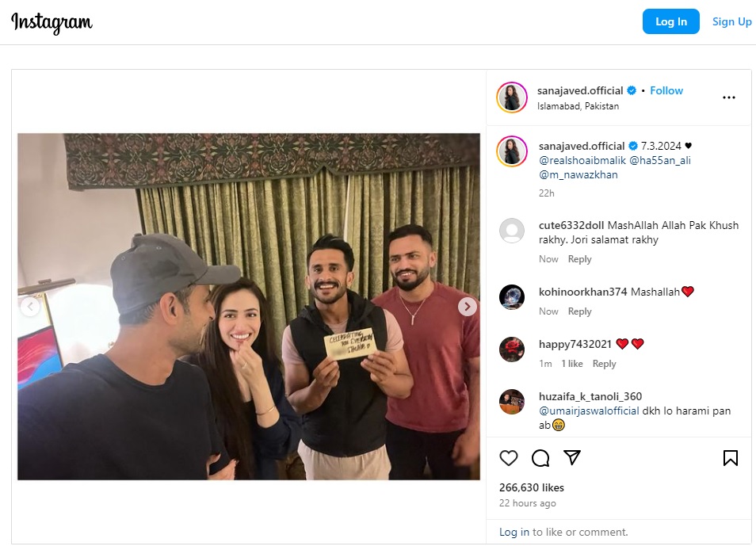This screenshot has width=756, height=550.
Task: Go to previous photo arrow
Action: 30,307
